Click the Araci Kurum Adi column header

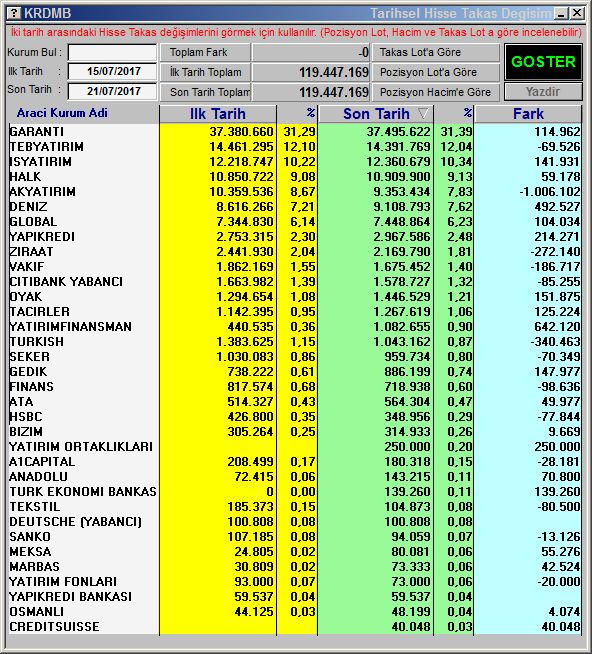(62, 113)
